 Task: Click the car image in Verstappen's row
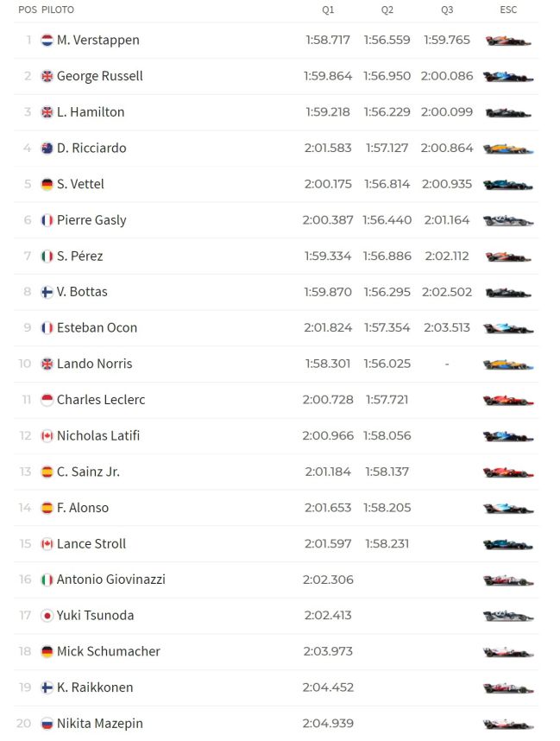[x=507, y=41]
